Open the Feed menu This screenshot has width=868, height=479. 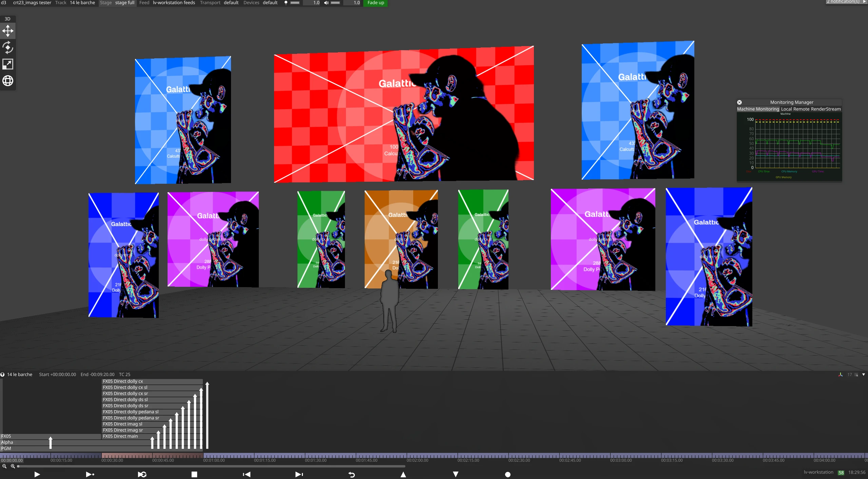[144, 3]
